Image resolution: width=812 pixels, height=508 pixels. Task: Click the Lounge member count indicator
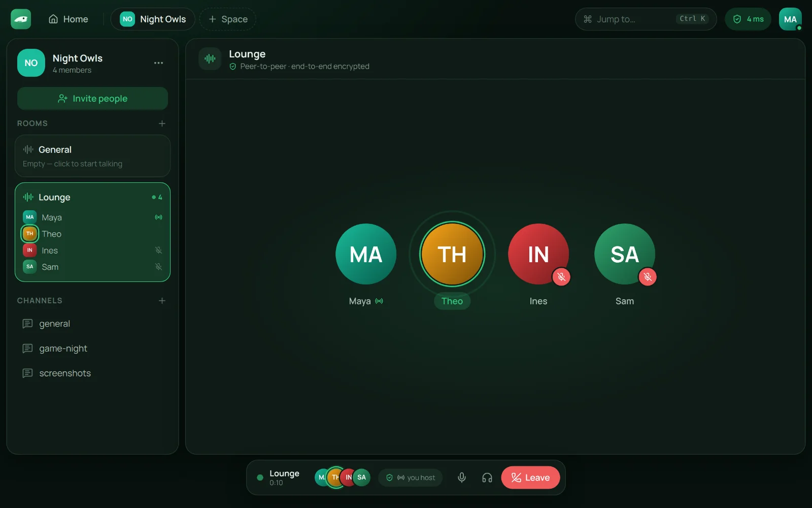pos(157,197)
